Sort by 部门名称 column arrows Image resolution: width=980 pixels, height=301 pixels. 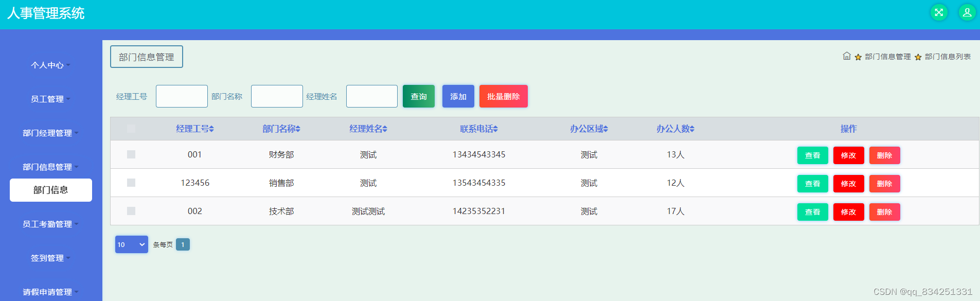tap(298, 129)
